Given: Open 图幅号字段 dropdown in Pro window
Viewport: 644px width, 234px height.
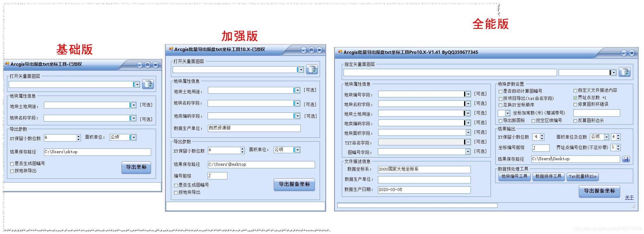Looking at the screenshot, I should [468, 152].
